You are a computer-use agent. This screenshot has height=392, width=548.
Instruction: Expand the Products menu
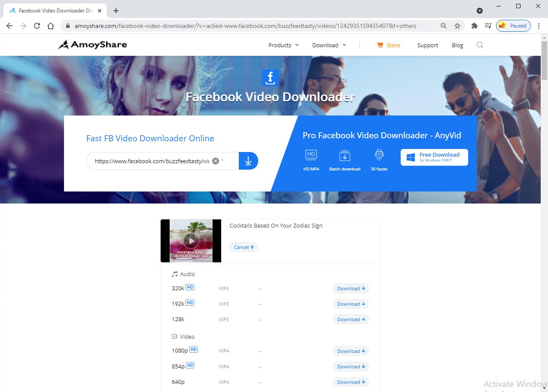283,45
